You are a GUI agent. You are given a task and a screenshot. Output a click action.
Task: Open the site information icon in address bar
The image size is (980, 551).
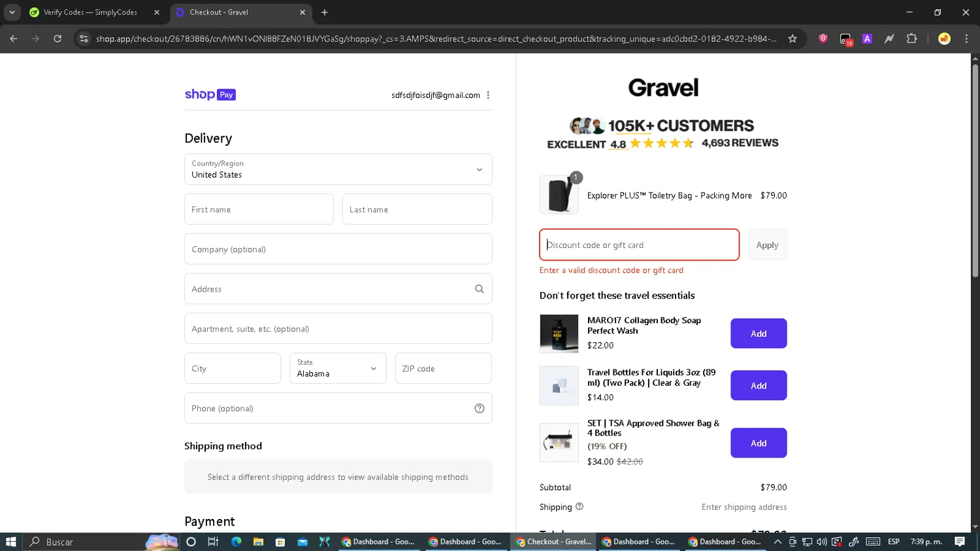click(84, 39)
